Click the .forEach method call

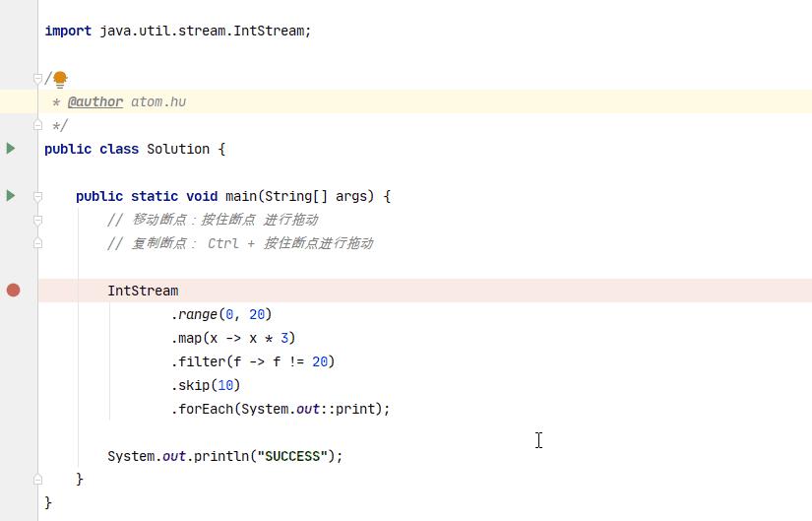pyautogui.click(x=204, y=409)
